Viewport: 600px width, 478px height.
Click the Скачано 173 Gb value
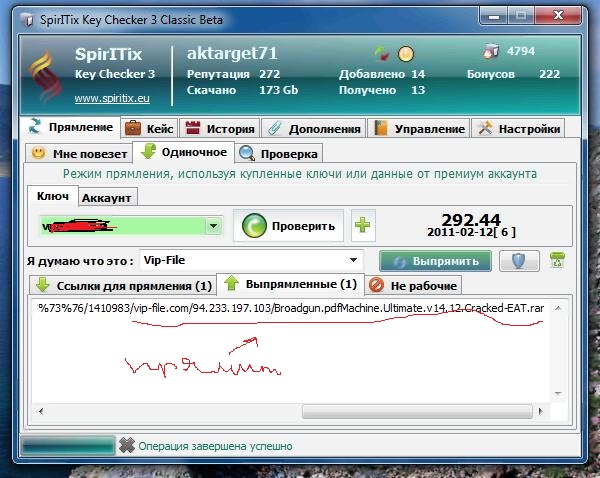(x=279, y=90)
